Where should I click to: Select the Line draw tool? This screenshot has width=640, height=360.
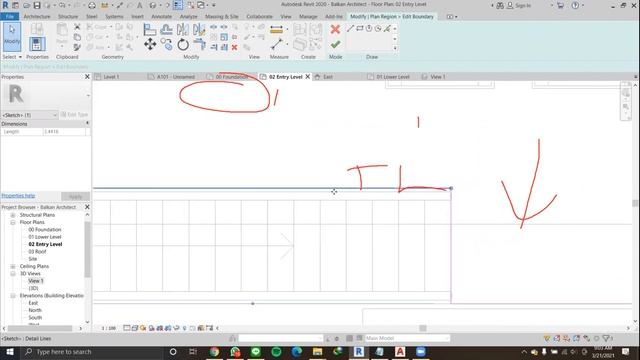350,28
